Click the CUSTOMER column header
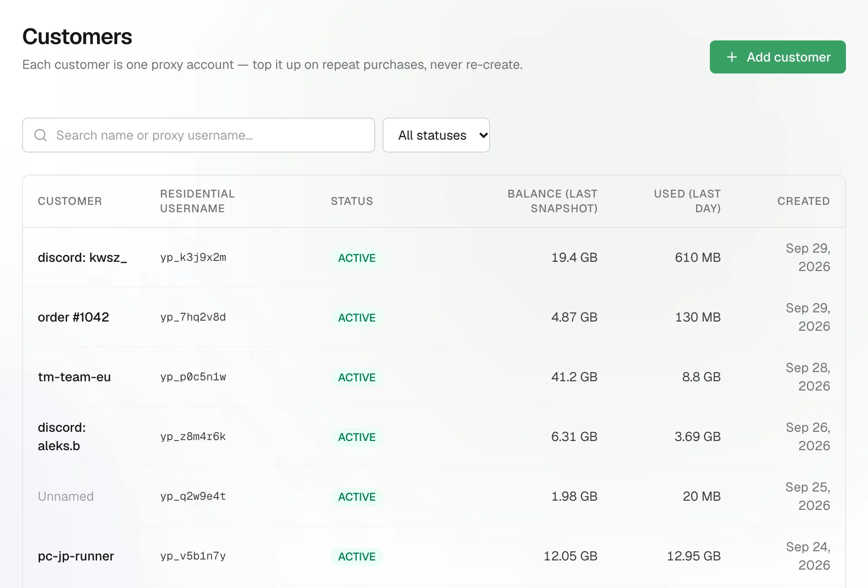The height and width of the screenshot is (588, 868). 70,201
